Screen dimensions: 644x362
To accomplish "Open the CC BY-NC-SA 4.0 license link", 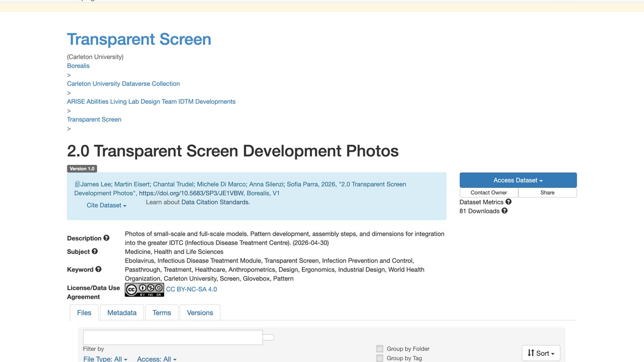I will [x=192, y=289].
